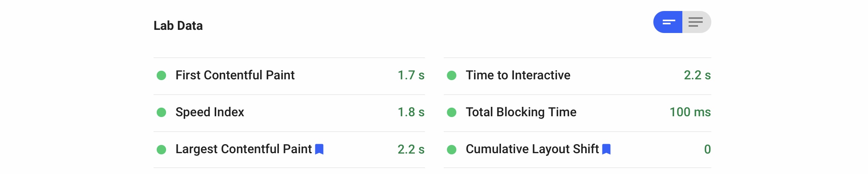Open the Cumulative Layout Shift metric
This screenshot has width=868, height=174.
pyautogui.click(x=577, y=150)
